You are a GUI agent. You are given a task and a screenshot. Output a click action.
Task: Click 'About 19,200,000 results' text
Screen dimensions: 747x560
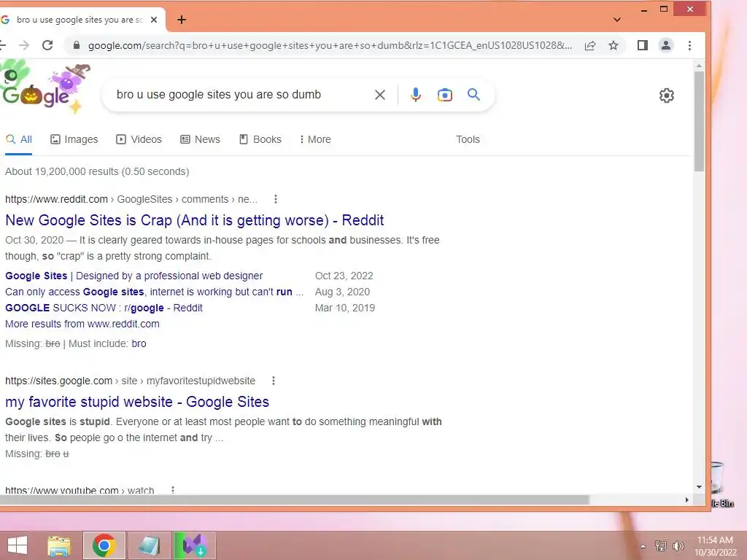pos(97,171)
